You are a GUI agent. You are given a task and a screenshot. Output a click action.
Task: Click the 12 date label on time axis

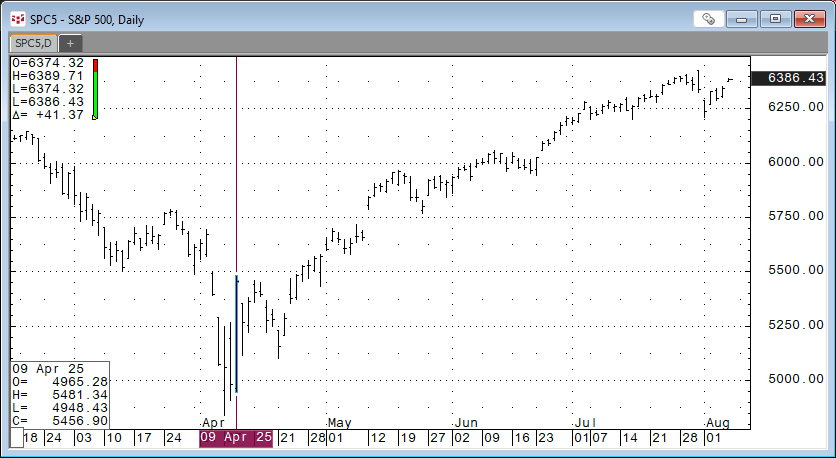point(379,438)
